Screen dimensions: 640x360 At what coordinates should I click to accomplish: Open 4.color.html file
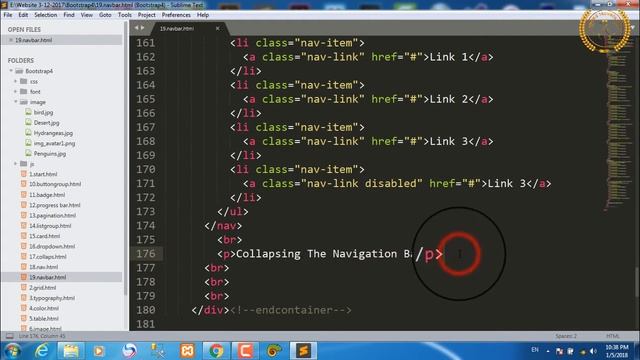(x=44, y=308)
